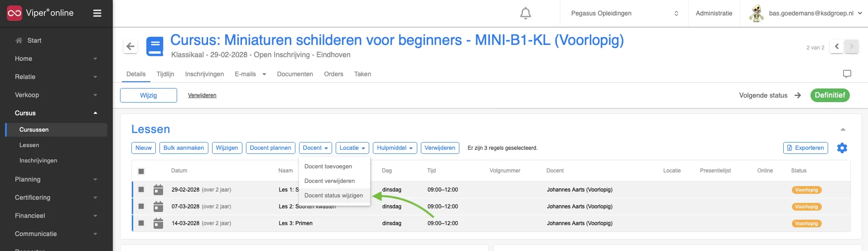Open the comments speech bubble icon
The image size is (868, 251).
pyautogui.click(x=847, y=74)
